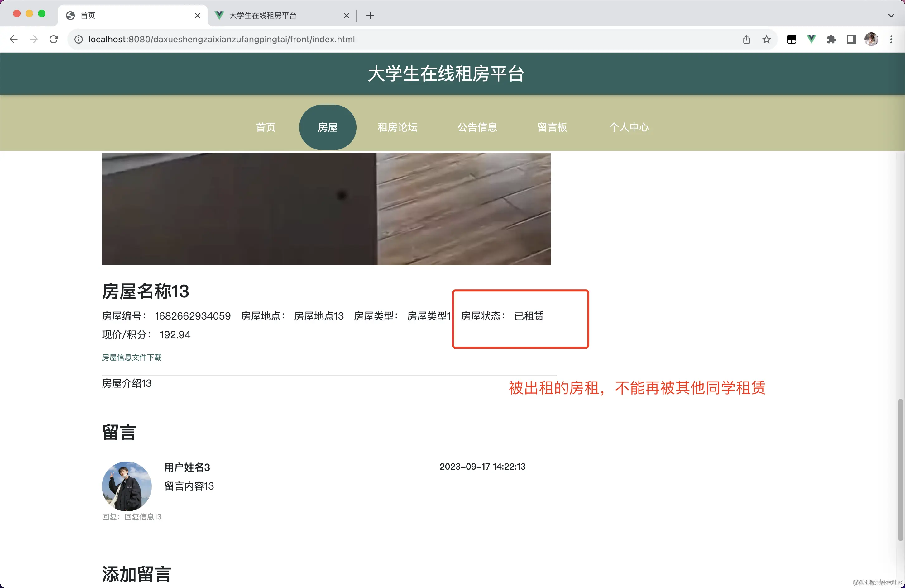The image size is (905, 588).
Task: Bookmark this page with the star icon
Action: click(767, 39)
